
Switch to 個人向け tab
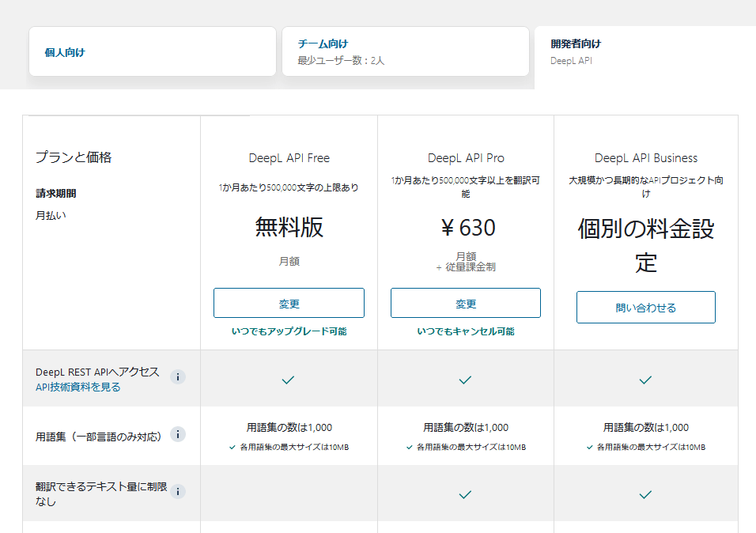[153, 51]
